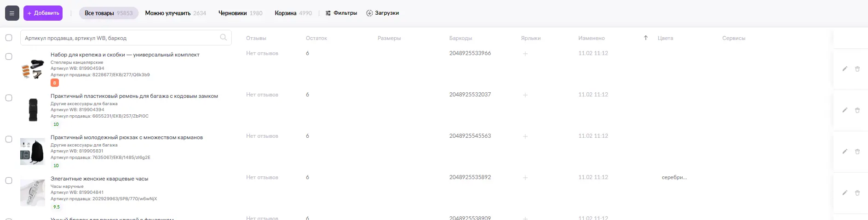Add label with plus for quartz watch row

click(525, 178)
